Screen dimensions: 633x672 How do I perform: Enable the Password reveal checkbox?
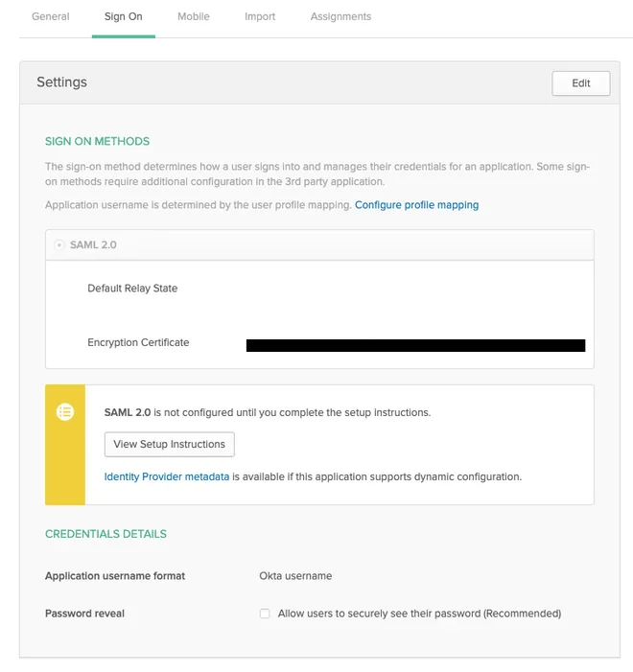click(x=265, y=614)
